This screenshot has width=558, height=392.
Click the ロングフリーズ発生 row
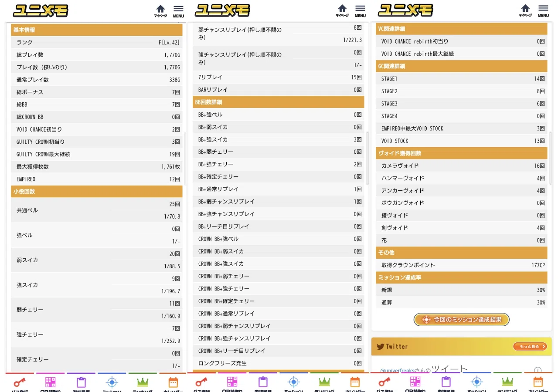tap(279, 363)
